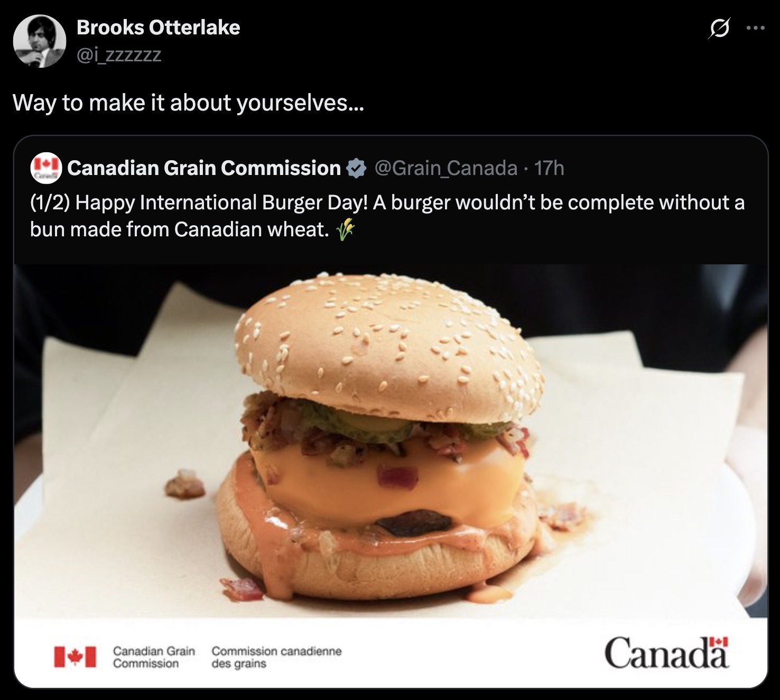This screenshot has height=700, width=780.
Task: Click "Commission canadienne des grains" footer text
Action: pos(276,657)
